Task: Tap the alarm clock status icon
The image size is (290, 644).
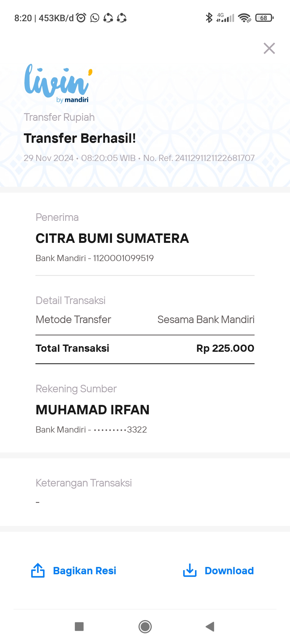Action: [x=81, y=18]
